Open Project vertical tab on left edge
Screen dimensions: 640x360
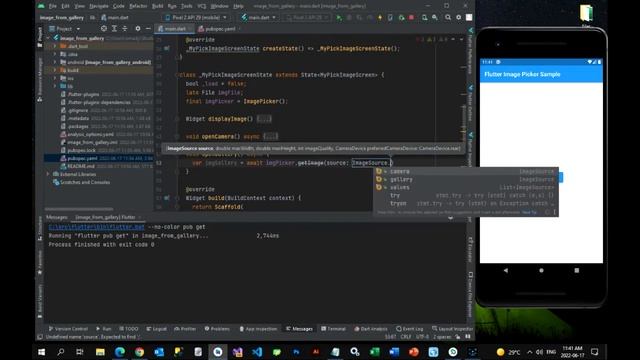[40, 38]
